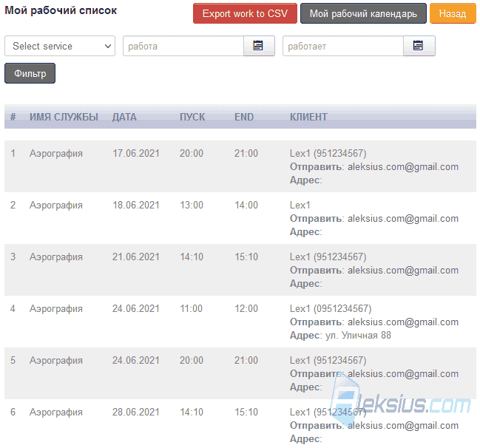The height and width of the screenshot is (448, 480).
Task: Focus the работает date input field
Action: pos(343,46)
